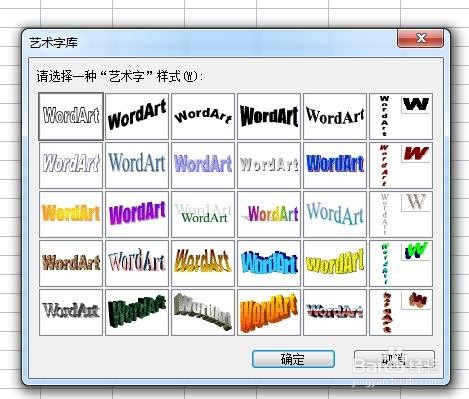The image size is (469, 399).
Task: Close the 艺术字库 dialog window
Action: (x=421, y=38)
